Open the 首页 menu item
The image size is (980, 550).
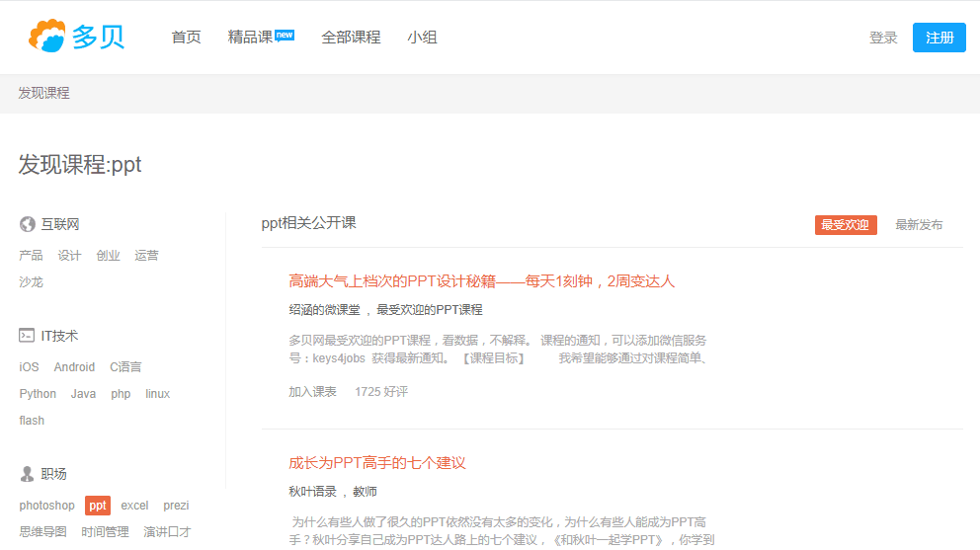point(187,38)
